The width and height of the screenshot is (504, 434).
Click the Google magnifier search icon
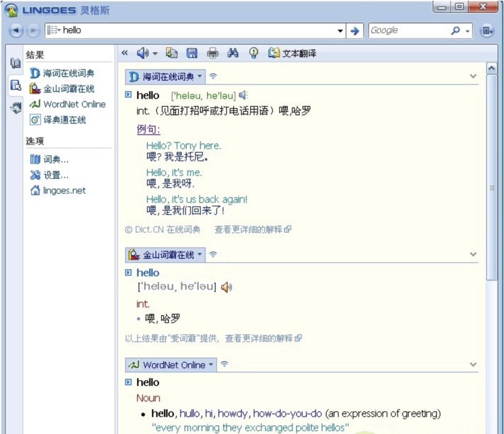(x=456, y=30)
